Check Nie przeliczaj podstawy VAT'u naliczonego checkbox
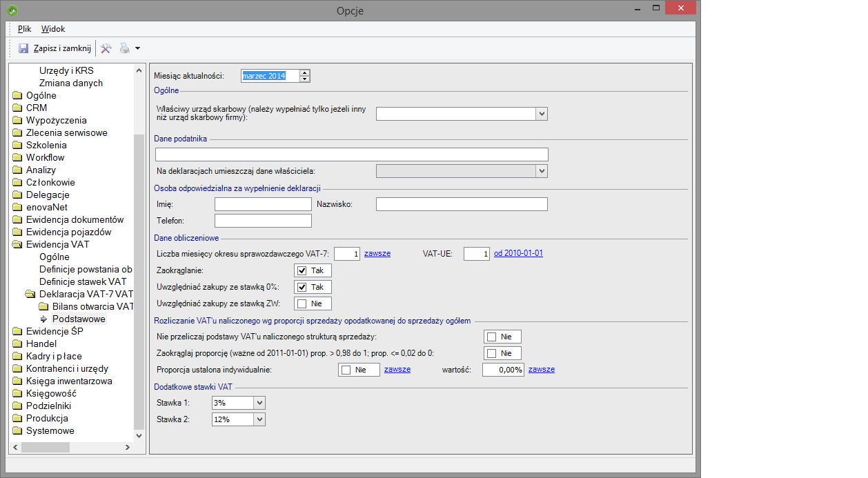Image resolution: width=868 pixels, height=478 pixels. pyautogui.click(x=491, y=337)
